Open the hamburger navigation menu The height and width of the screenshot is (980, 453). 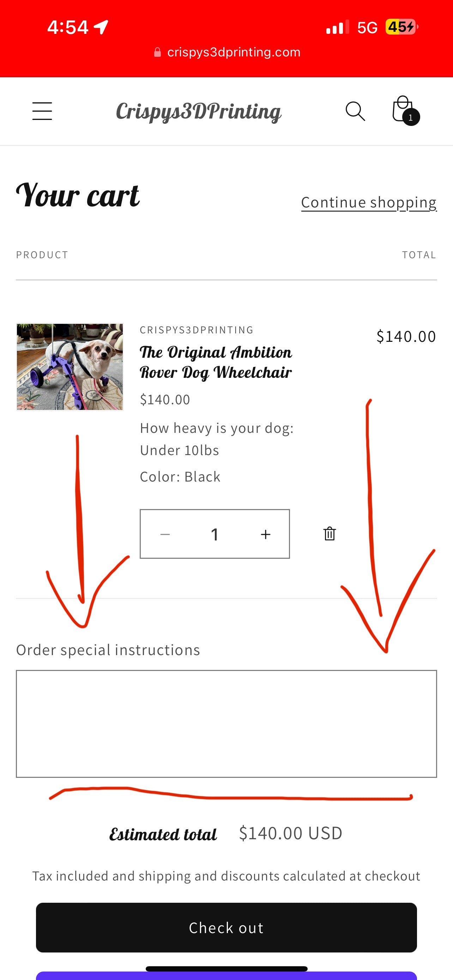pyautogui.click(x=42, y=111)
